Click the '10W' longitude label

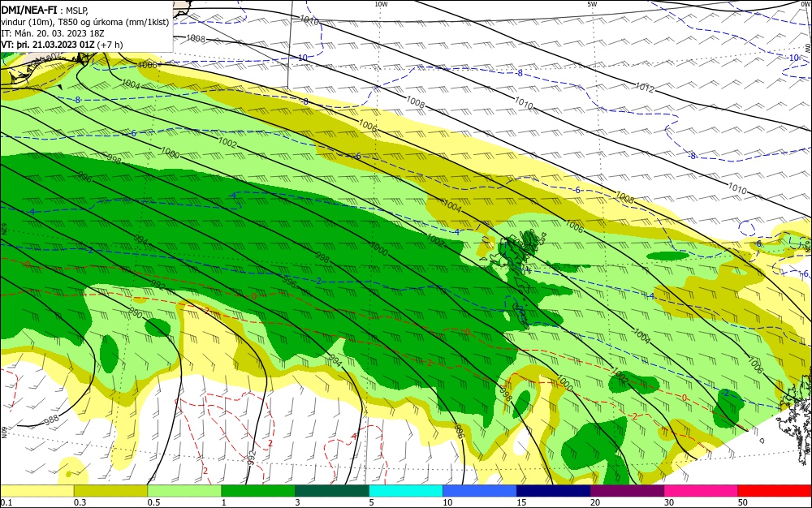381,4
